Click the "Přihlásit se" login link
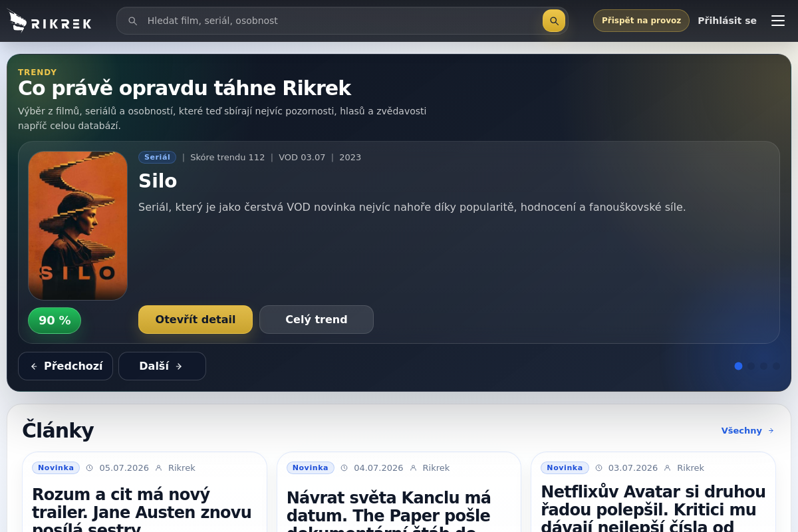This screenshot has height=532, width=798. click(x=727, y=21)
